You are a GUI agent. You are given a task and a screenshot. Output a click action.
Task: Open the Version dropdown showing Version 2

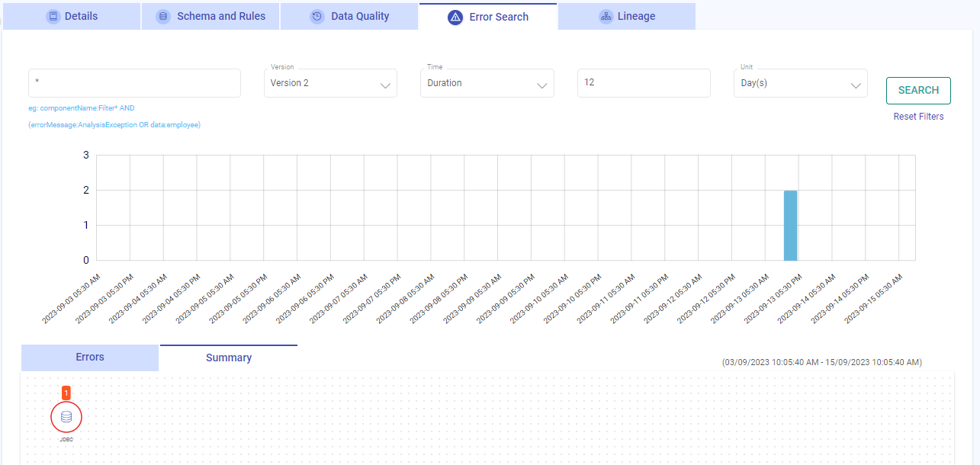330,82
